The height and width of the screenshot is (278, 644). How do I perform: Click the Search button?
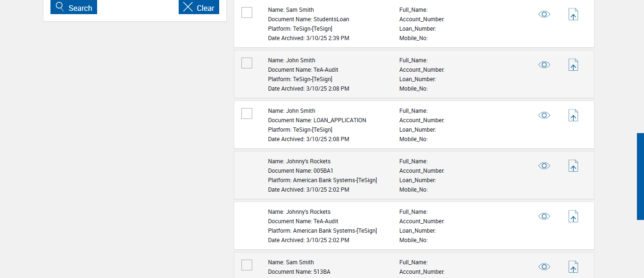74,8
